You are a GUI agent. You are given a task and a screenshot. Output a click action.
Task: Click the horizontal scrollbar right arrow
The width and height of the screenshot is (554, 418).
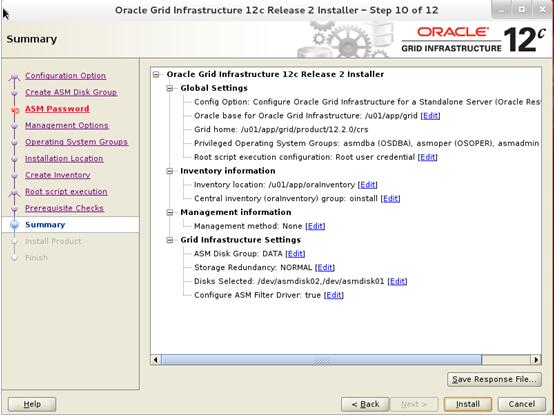click(536, 360)
